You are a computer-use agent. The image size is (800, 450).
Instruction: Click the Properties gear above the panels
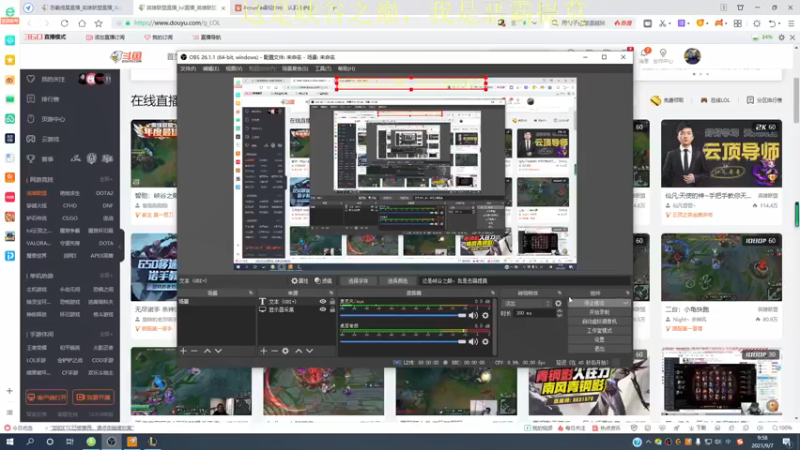pyautogui.click(x=299, y=281)
